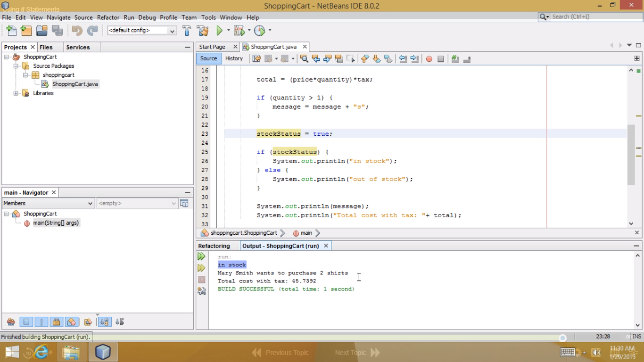Click Find Previous Occurrence icon
This screenshot has width=644, height=362.
316,59
